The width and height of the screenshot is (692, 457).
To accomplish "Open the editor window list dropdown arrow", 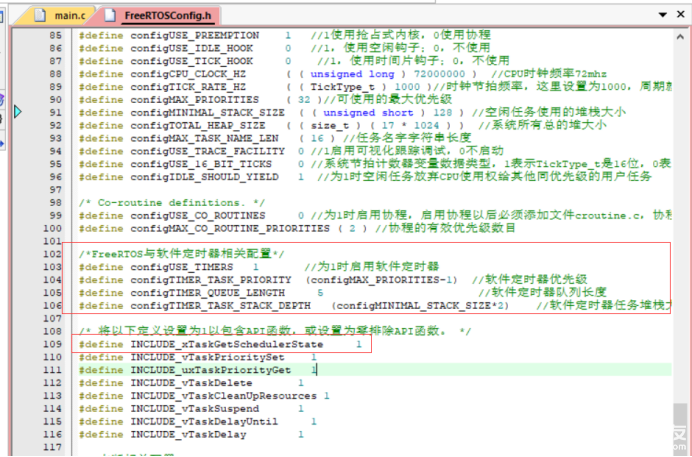I will coord(663,15).
